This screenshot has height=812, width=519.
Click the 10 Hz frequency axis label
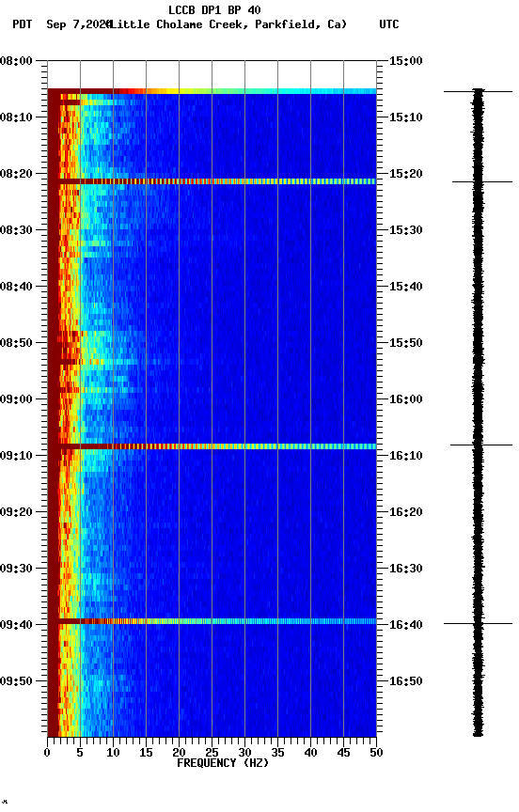[113, 753]
